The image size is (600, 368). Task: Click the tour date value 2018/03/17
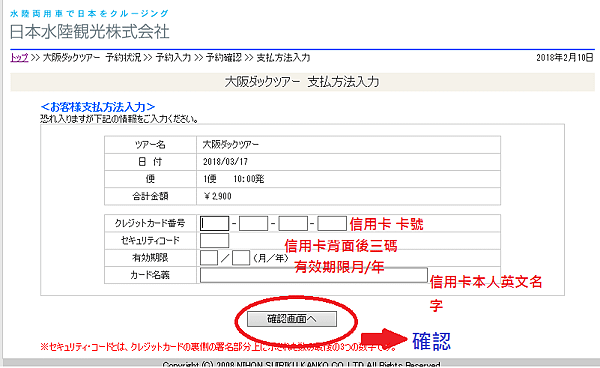coord(225,162)
